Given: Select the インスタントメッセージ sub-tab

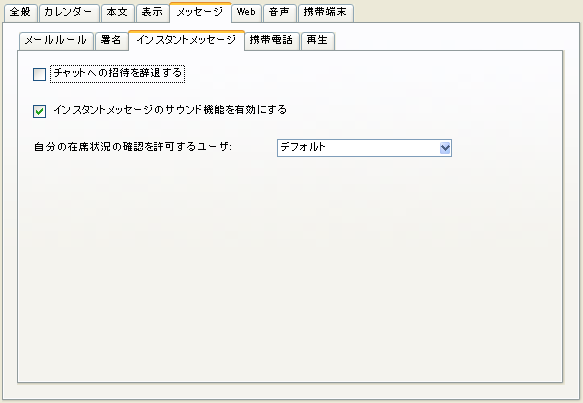Looking at the screenshot, I should point(186,40).
